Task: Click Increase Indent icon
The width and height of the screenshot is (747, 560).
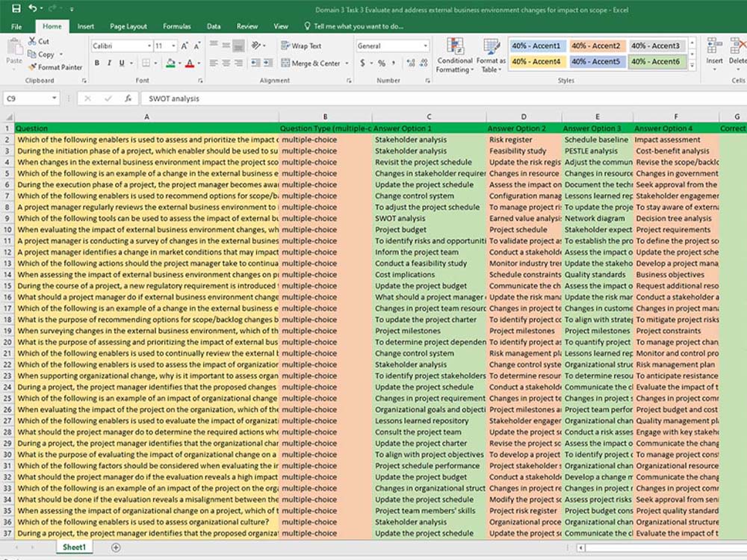Action: pyautogui.click(x=269, y=63)
